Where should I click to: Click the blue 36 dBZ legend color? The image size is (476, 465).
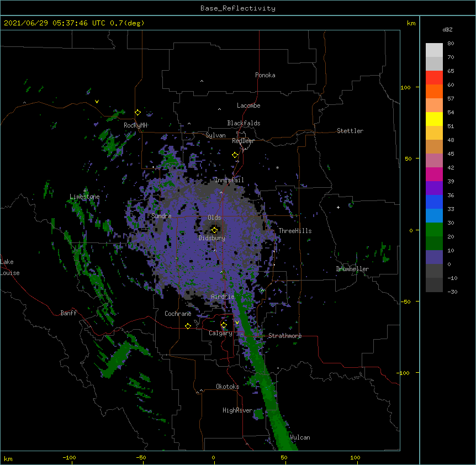tap(434, 202)
